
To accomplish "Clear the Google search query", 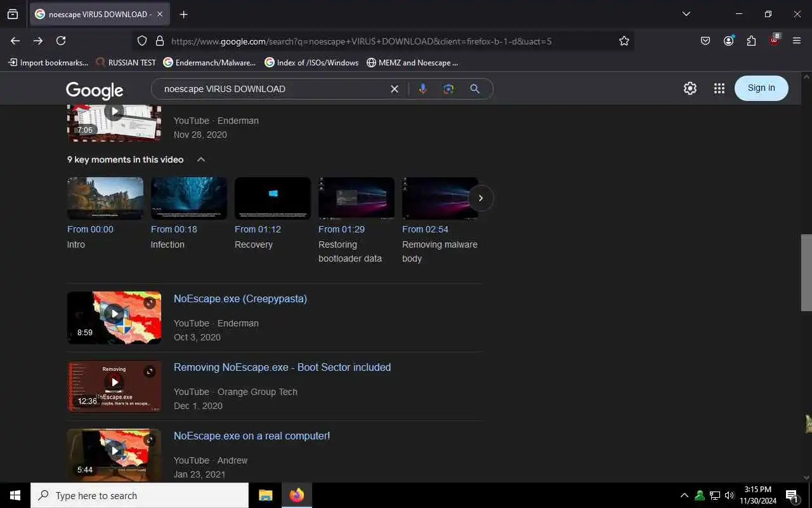I will coord(395,89).
